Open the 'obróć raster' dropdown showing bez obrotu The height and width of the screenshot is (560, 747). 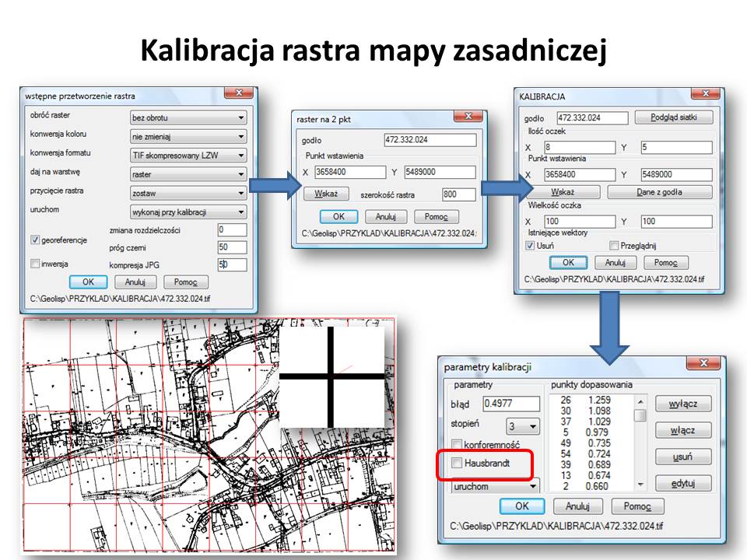click(x=188, y=117)
